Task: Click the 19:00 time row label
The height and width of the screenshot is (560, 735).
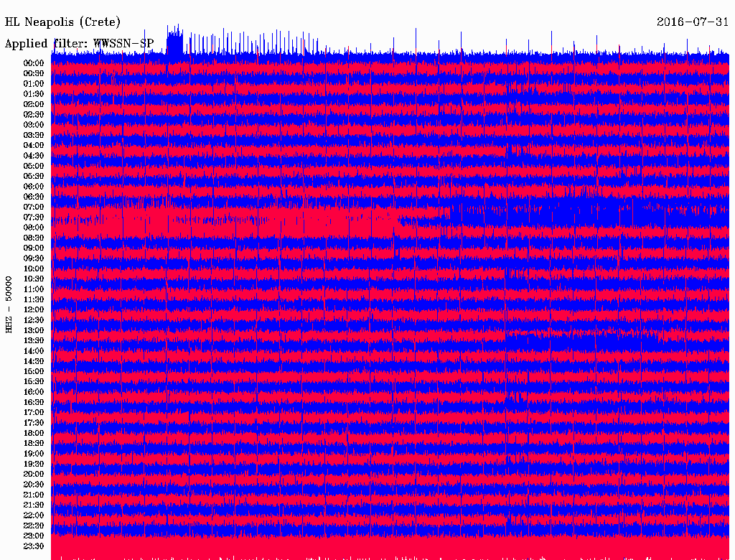Action: [x=34, y=454]
